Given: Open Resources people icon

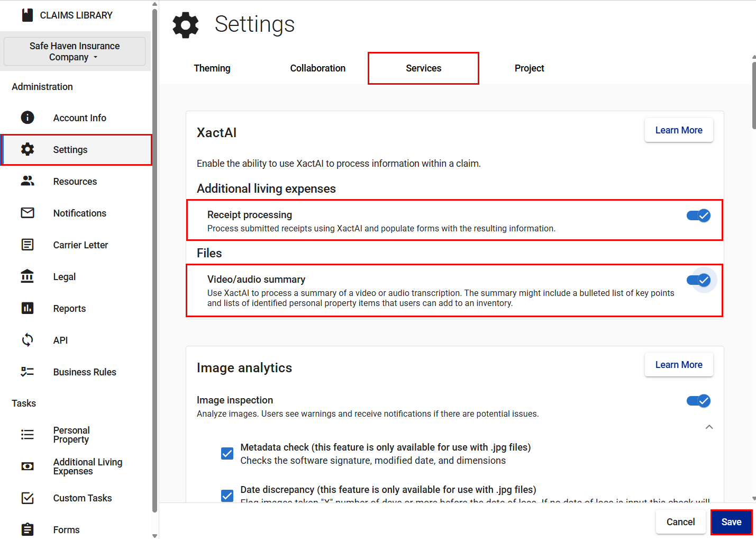Looking at the screenshot, I should click(x=28, y=181).
